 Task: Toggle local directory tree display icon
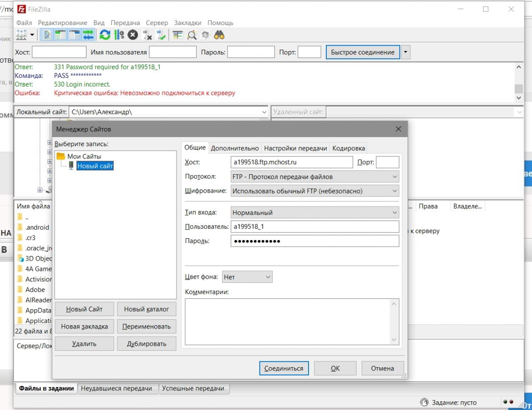pos(61,35)
